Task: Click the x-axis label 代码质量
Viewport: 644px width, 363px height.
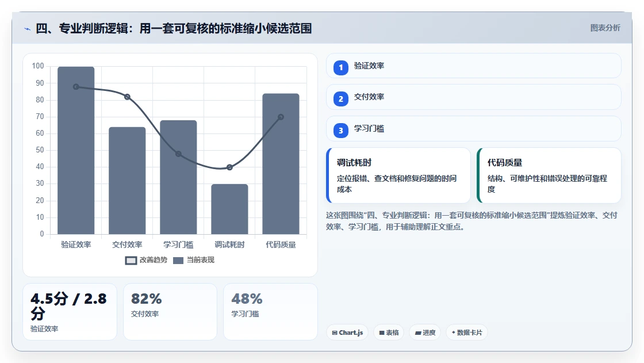Action: (x=281, y=244)
